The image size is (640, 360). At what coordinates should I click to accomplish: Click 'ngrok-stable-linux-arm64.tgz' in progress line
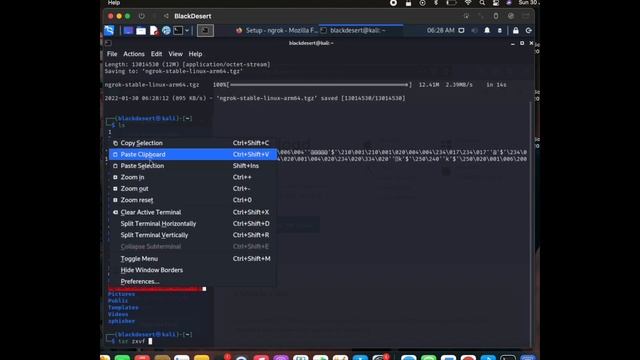(x=152, y=84)
